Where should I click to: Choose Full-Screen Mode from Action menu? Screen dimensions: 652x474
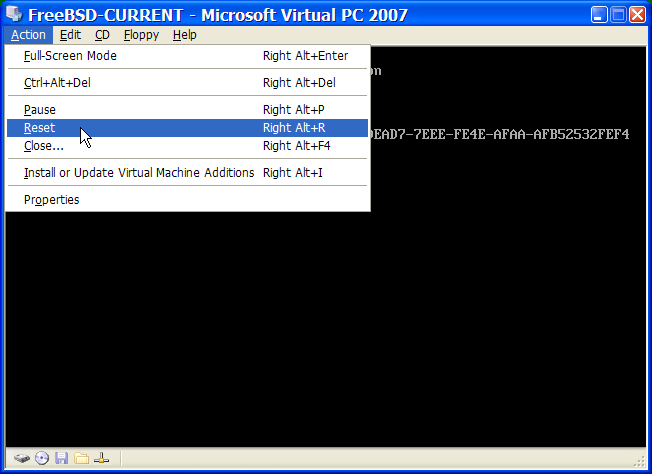tap(188, 56)
